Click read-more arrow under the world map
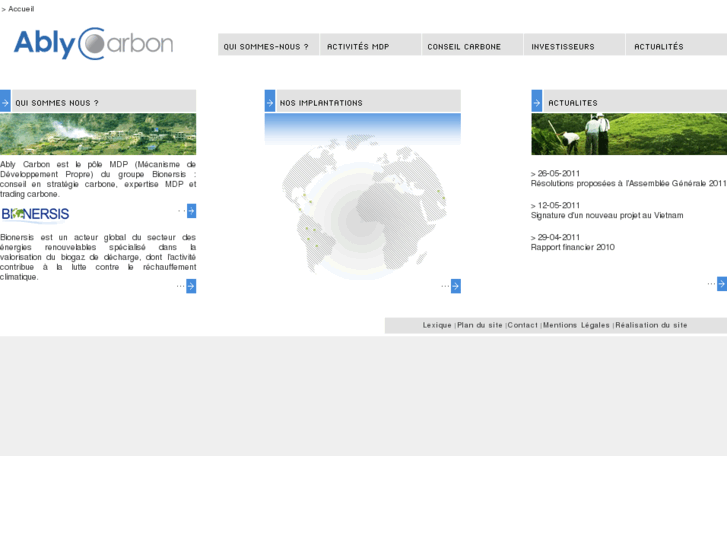The height and width of the screenshot is (545, 727). pyautogui.click(x=456, y=286)
